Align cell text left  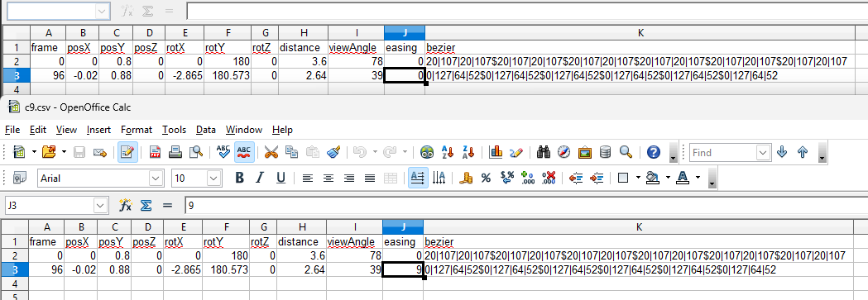click(308, 178)
